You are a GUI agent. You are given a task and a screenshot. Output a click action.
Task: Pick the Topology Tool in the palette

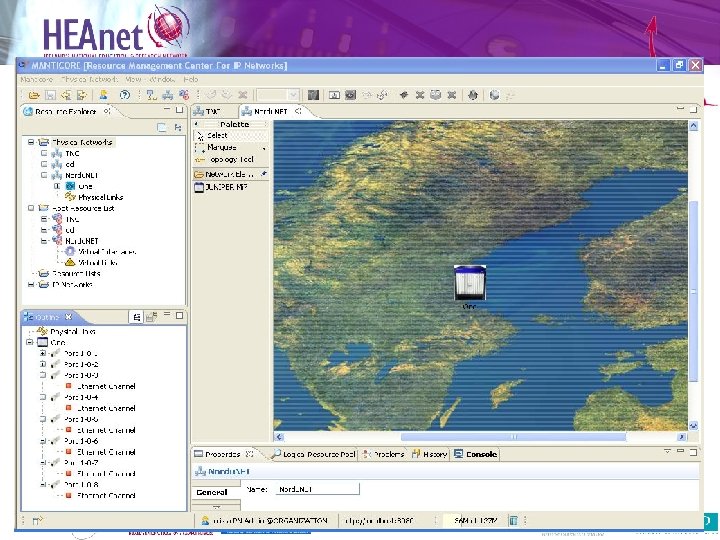229,159
